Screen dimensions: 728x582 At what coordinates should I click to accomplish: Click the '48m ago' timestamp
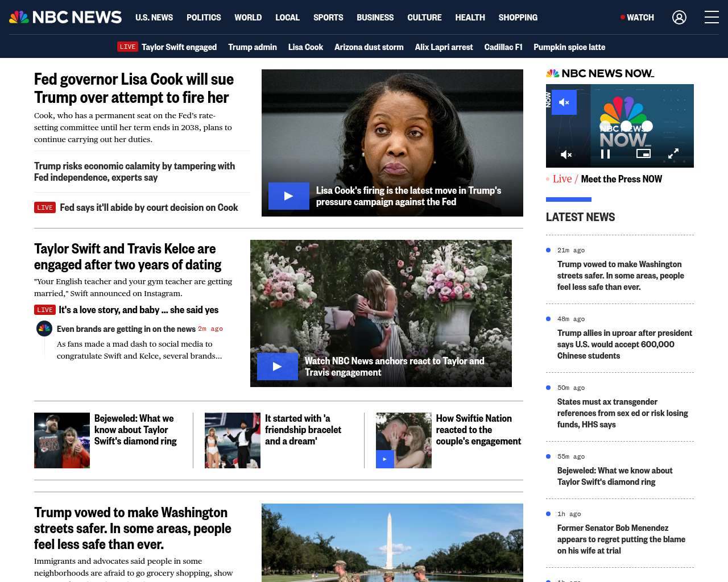(571, 319)
